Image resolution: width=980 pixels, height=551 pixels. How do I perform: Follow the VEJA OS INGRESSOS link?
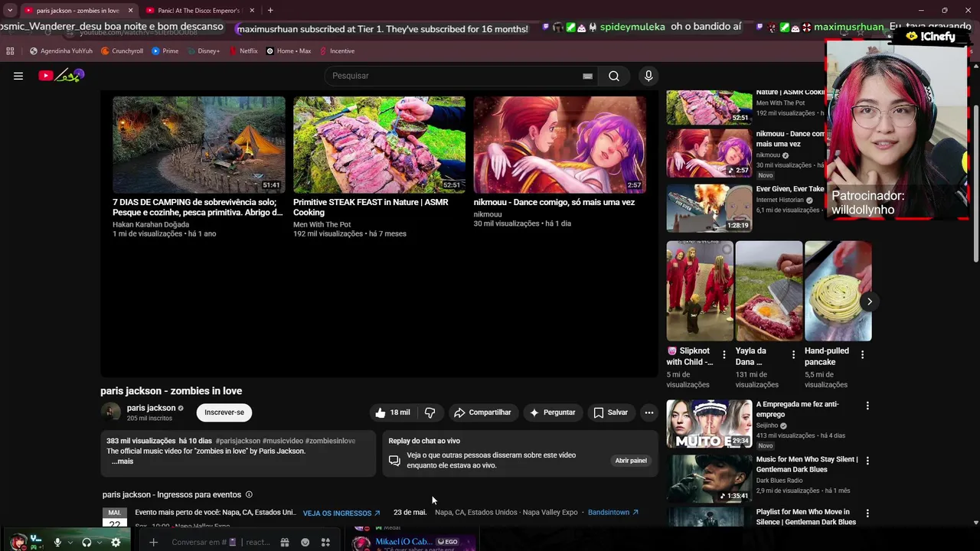[x=341, y=513]
